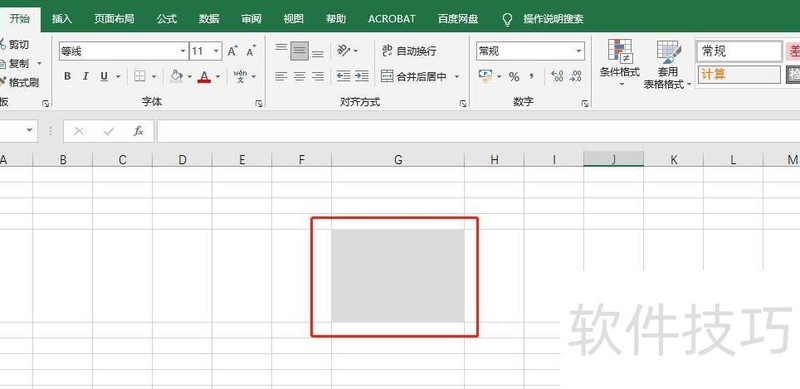Open the font color dropdown arrow

tap(217, 77)
